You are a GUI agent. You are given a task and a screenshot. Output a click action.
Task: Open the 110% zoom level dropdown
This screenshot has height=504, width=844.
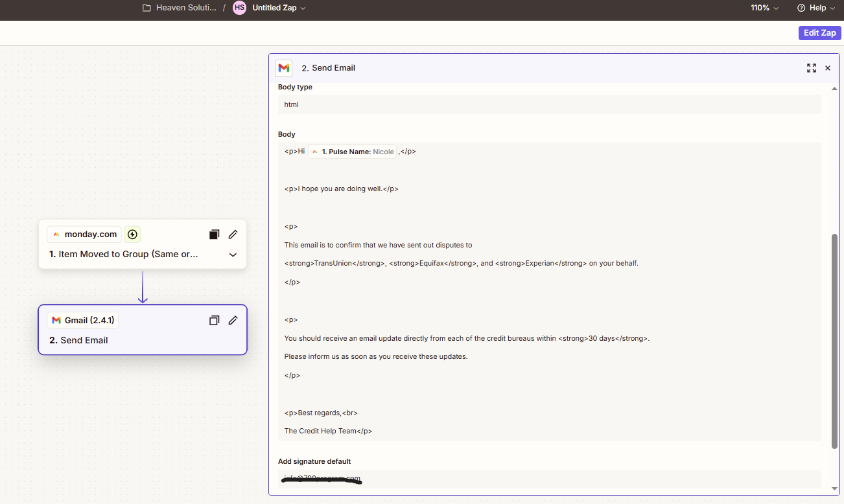[764, 8]
